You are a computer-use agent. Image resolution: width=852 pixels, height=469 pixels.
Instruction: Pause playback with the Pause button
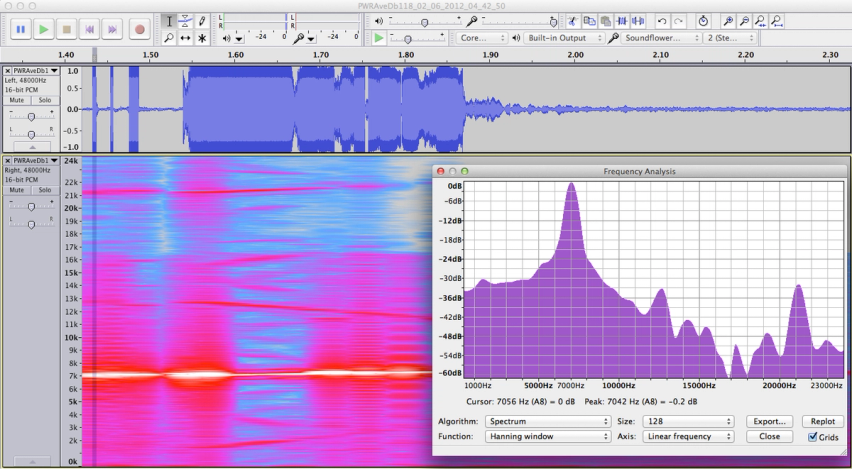point(21,29)
